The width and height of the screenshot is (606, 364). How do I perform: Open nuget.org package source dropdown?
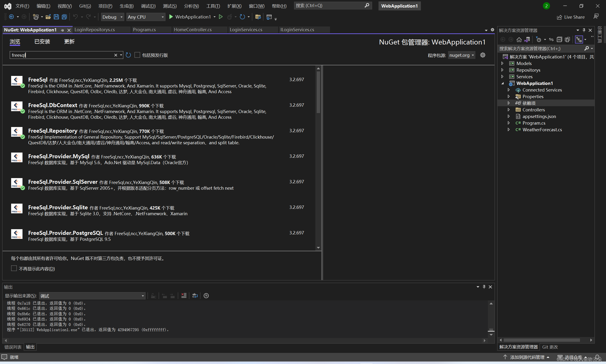click(x=462, y=55)
